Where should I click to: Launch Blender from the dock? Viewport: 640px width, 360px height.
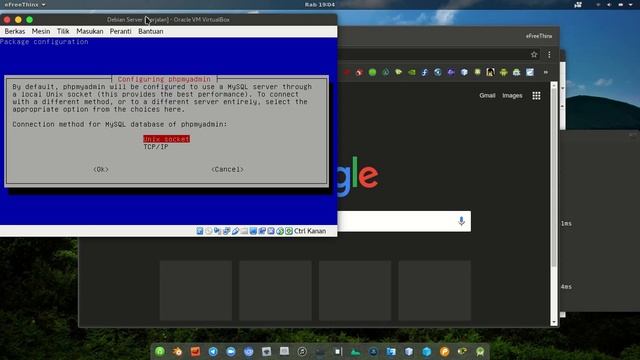[177, 351]
